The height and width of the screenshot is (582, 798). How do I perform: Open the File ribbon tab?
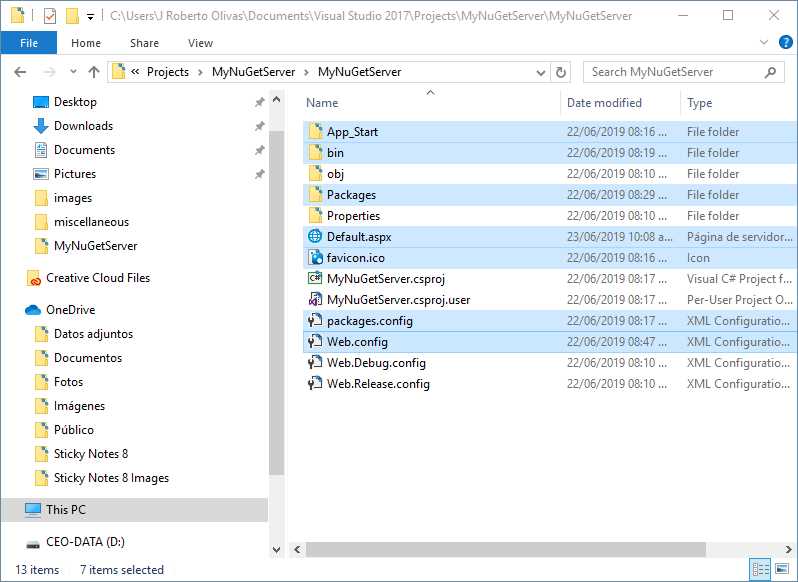click(x=28, y=43)
